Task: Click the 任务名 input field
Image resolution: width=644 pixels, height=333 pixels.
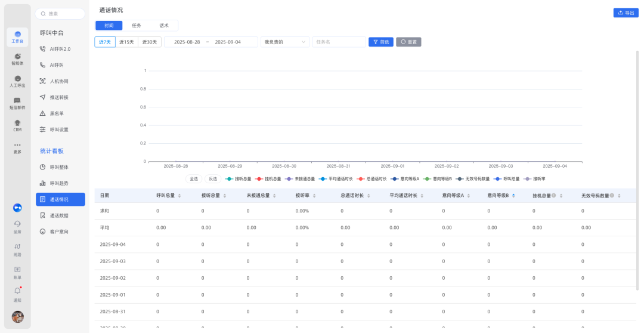Action: point(338,42)
